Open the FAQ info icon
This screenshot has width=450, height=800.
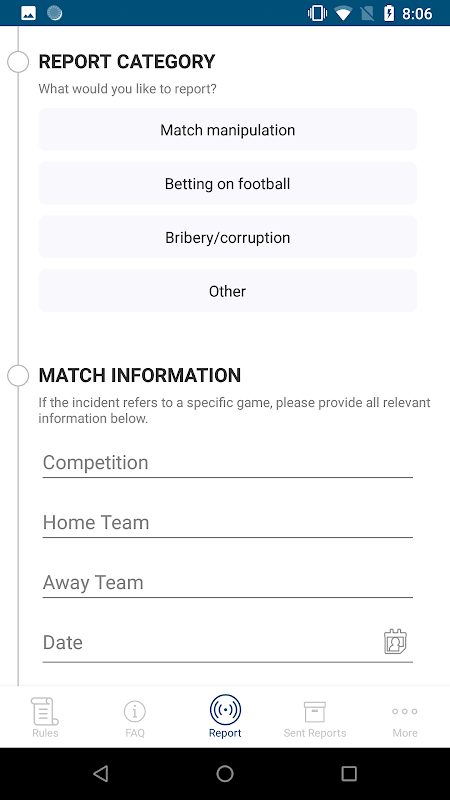point(135,711)
